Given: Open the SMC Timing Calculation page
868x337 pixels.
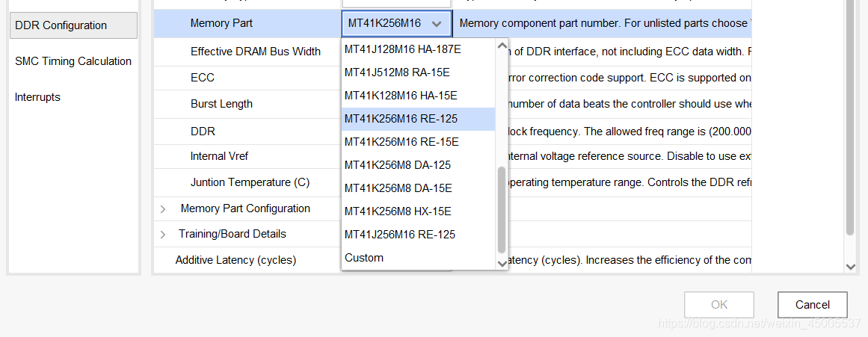Looking at the screenshot, I should tap(73, 61).
